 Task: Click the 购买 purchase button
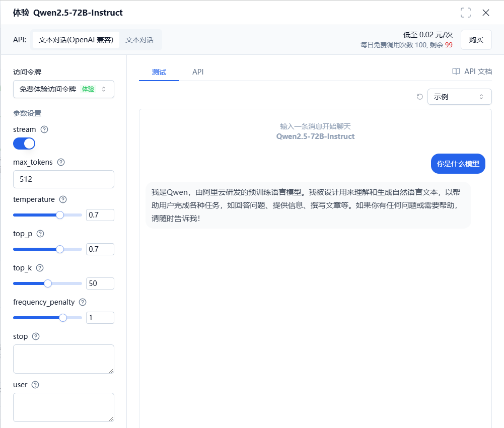tap(476, 40)
